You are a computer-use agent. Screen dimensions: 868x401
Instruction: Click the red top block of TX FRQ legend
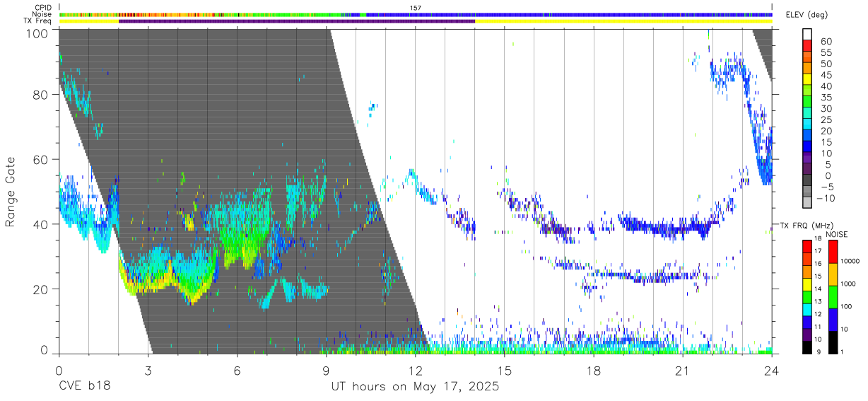807,246
